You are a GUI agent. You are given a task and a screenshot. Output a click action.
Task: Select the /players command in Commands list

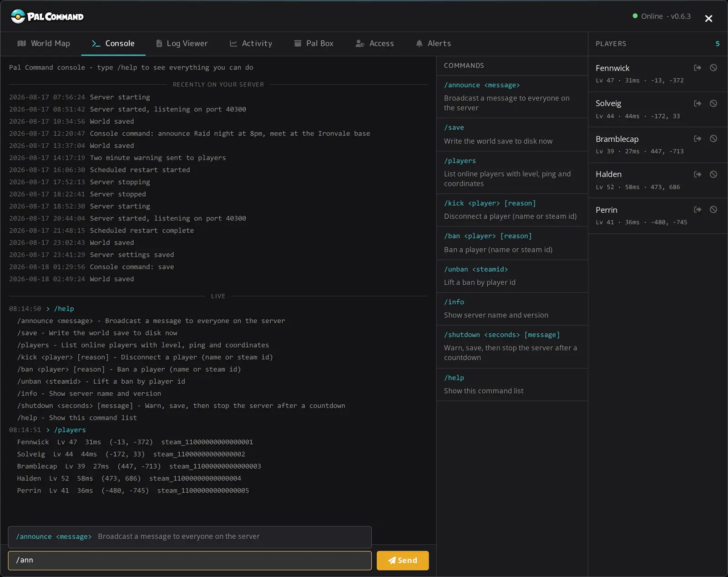click(x=512, y=172)
